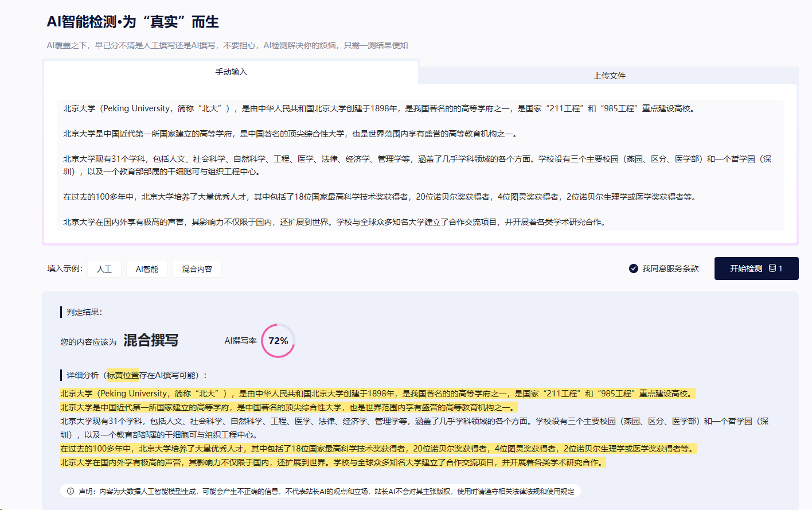
Task: Click the info icon beside 声明
Action: coord(71,491)
